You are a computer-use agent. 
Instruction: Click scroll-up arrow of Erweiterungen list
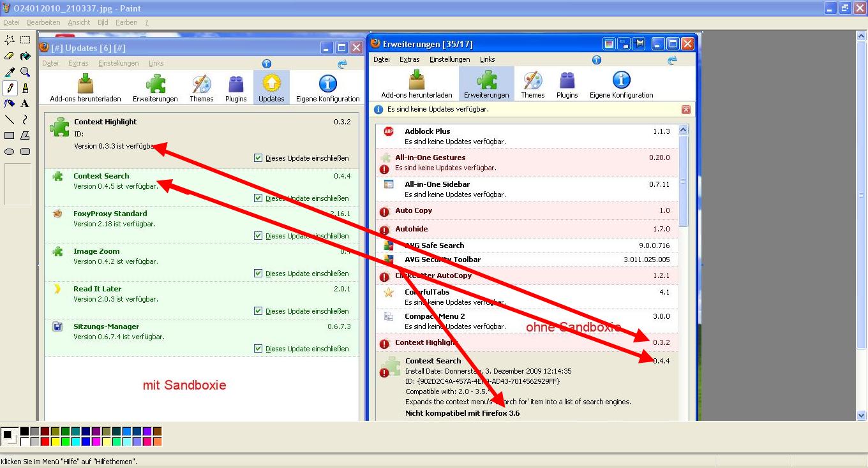pyautogui.click(x=684, y=129)
